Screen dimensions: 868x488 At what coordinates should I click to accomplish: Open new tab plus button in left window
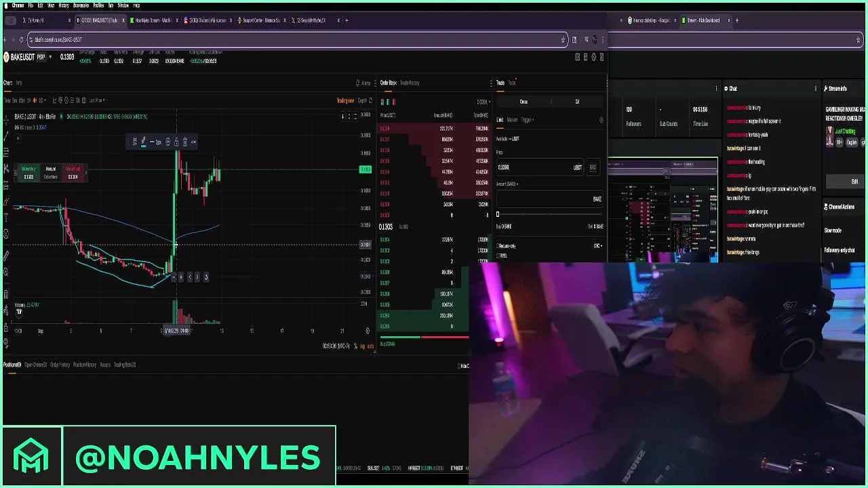tap(347, 20)
